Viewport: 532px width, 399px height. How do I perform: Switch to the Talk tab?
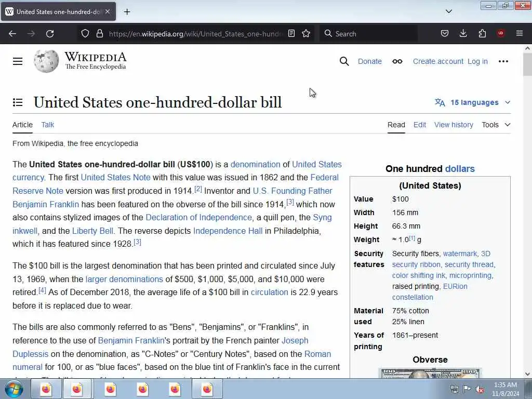[x=47, y=125]
